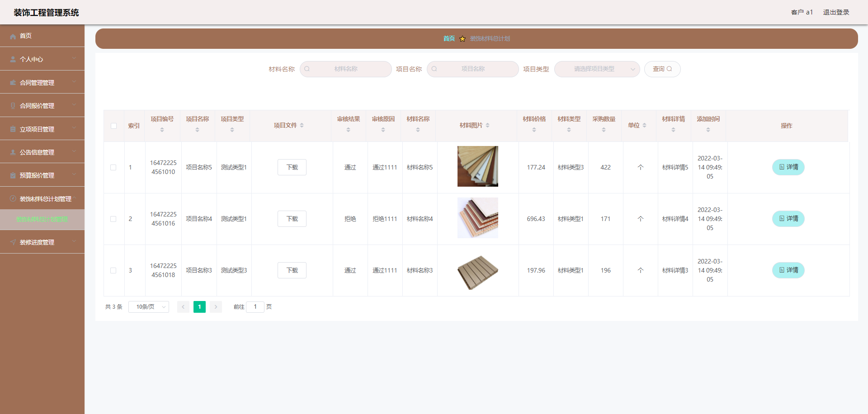The image size is (868, 414).
Task: Click search icon in 材料名称 field
Action: tap(307, 69)
